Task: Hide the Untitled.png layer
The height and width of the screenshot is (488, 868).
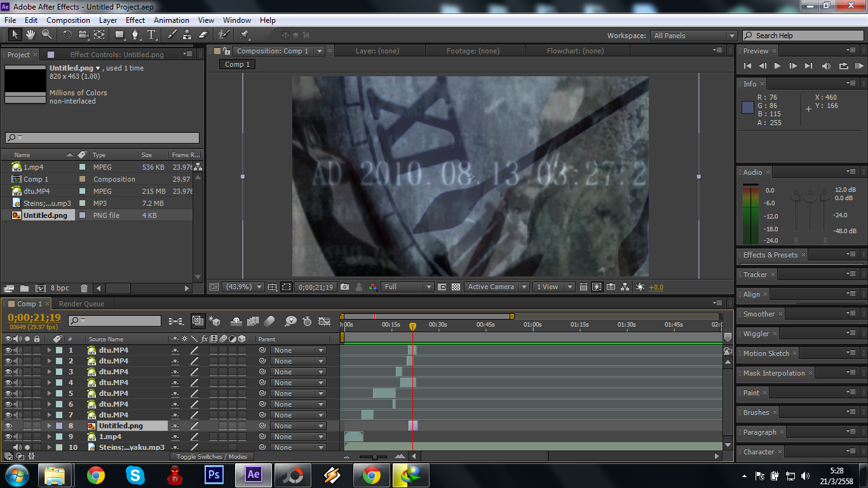Action: [x=8, y=426]
